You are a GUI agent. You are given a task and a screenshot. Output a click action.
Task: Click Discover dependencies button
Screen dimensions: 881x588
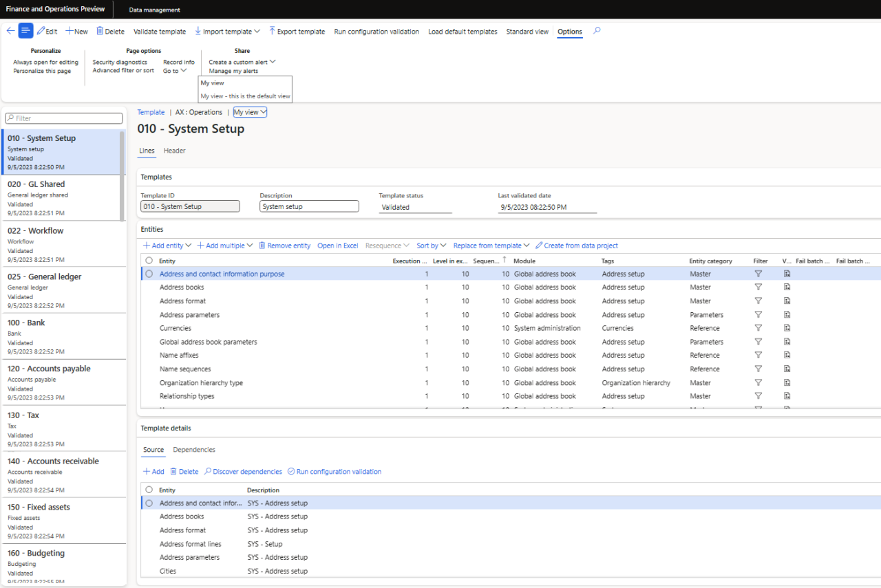click(x=243, y=472)
